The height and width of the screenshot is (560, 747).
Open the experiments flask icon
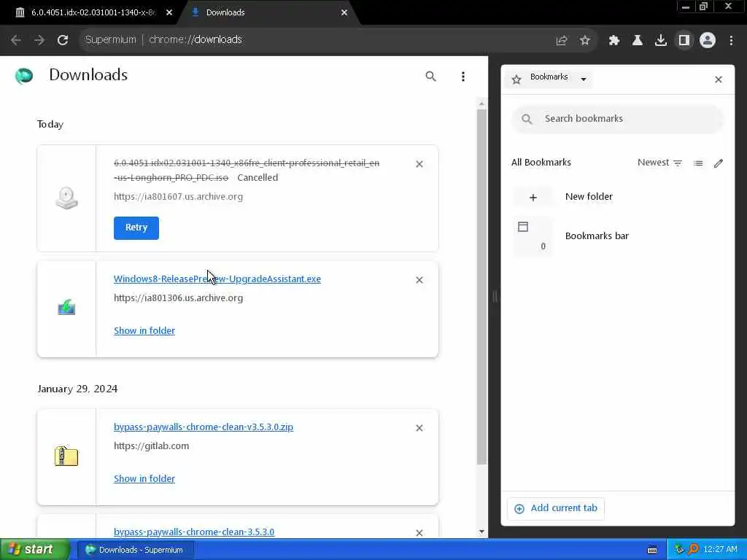(637, 41)
